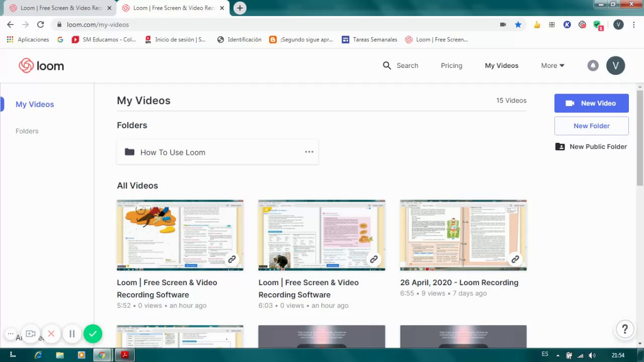Click the address bar URL loom.com/my-videos

tap(98, 24)
